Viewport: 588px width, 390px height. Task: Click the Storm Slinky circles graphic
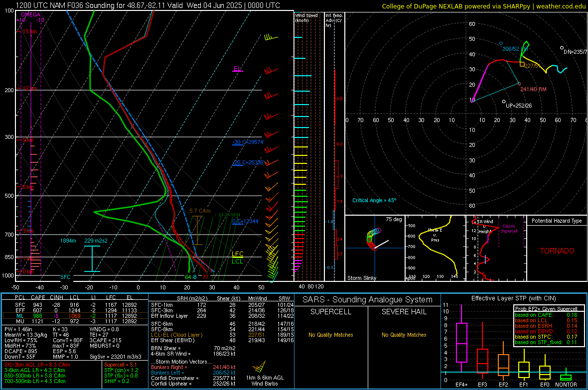pos(374,239)
